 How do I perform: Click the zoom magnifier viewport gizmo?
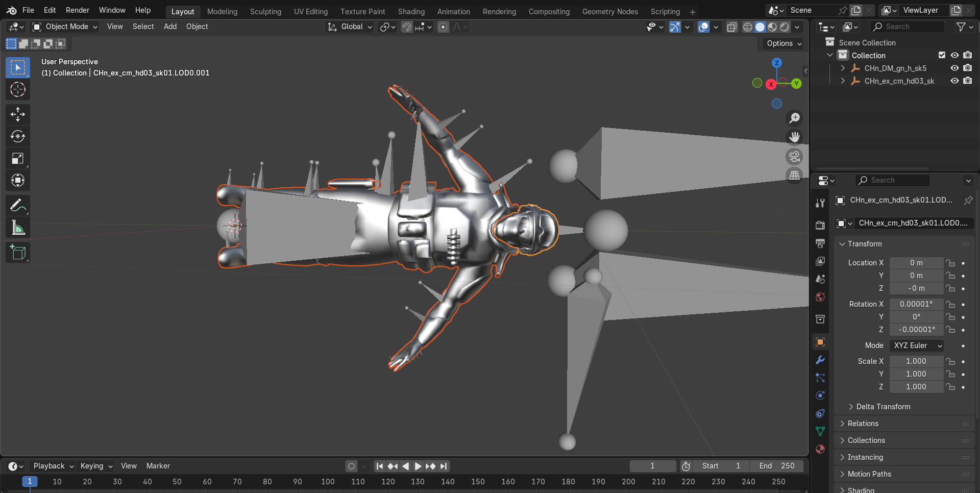(795, 118)
